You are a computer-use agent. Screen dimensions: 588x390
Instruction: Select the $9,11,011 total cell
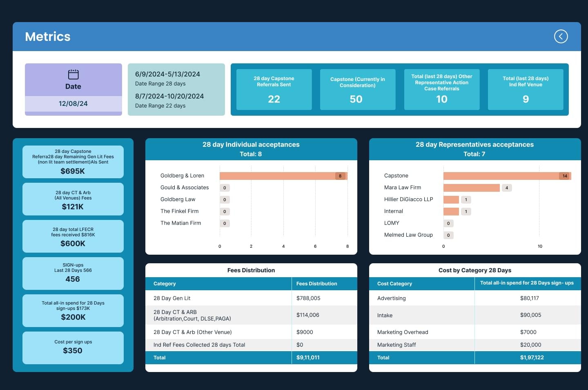click(308, 358)
